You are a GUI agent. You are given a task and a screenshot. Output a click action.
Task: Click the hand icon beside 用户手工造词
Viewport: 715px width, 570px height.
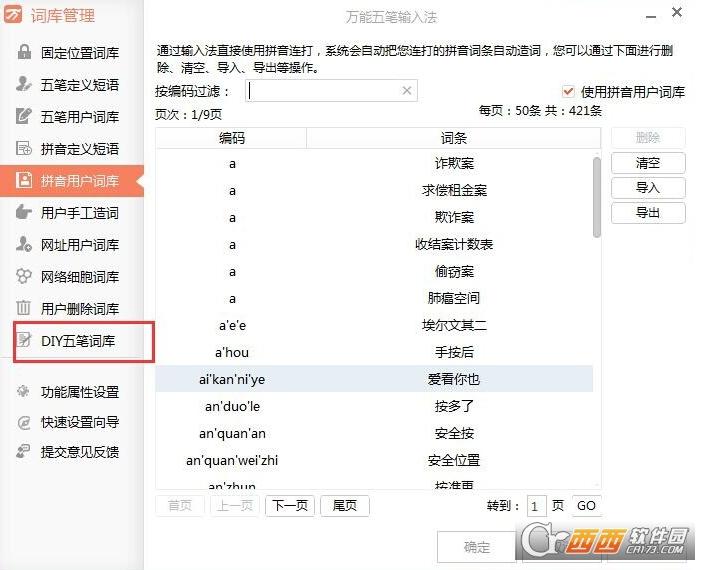coord(23,212)
